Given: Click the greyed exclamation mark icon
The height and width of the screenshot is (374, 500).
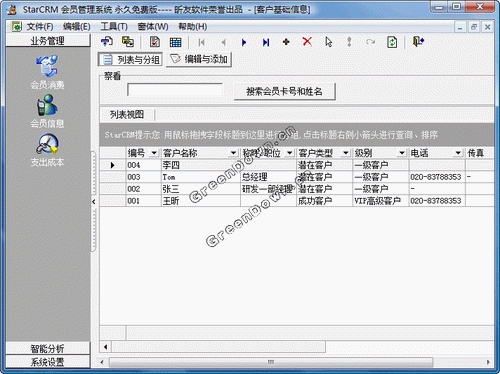Looking at the screenshot, I should coord(349,42).
